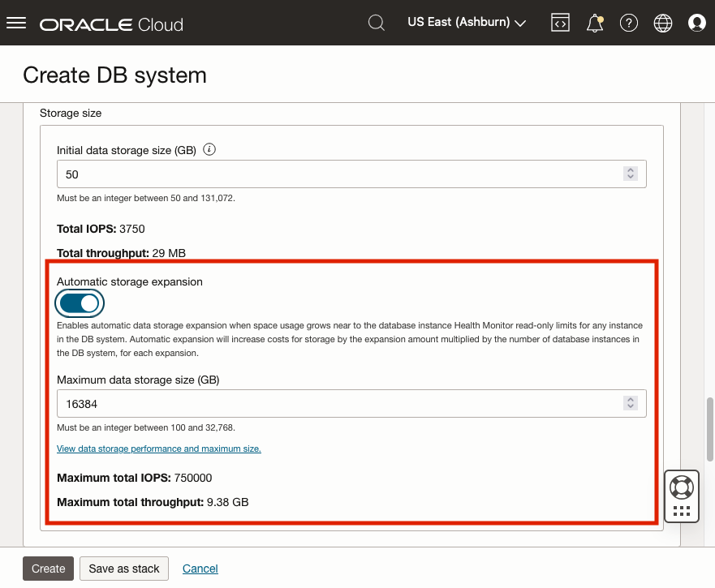
Task: Open the help question mark menu
Action: coord(629,23)
